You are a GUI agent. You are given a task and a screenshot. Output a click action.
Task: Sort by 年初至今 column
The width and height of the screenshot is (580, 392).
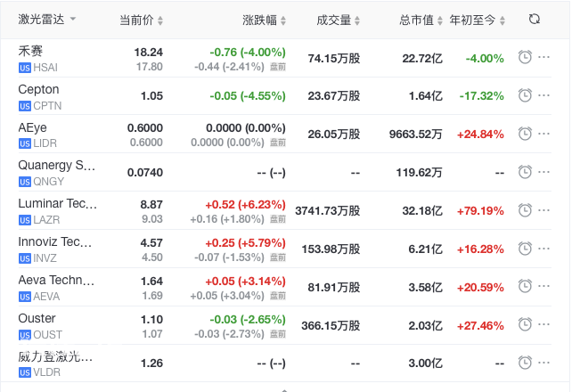coord(478,20)
